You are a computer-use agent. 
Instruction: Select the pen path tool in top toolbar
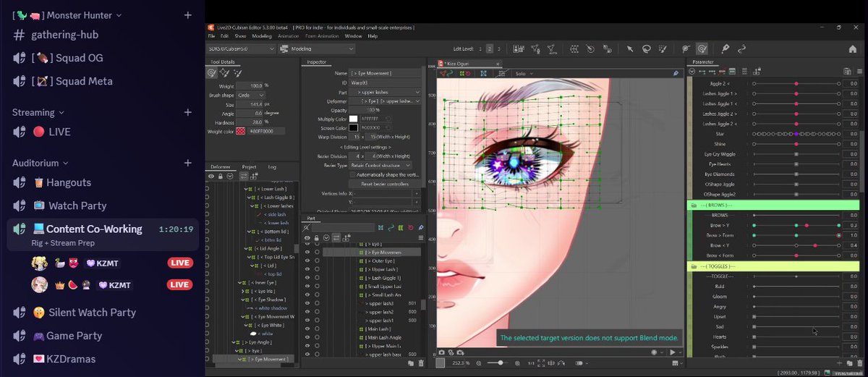(724, 48)
